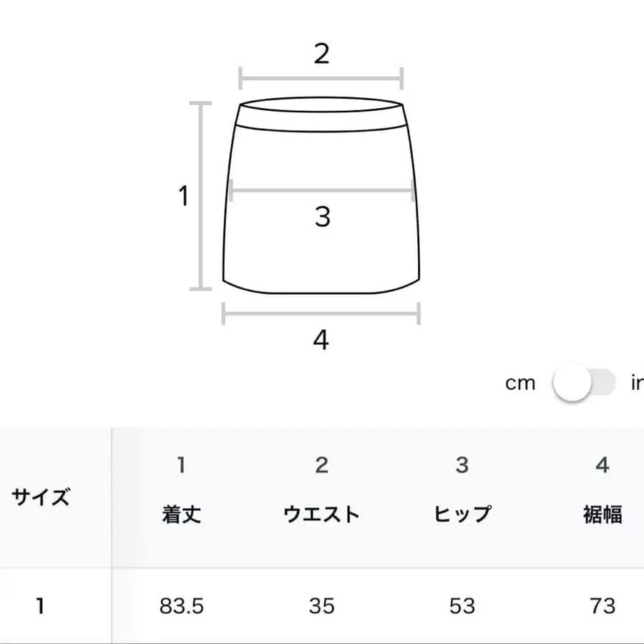Click the waist value 35
The height and width of the screenshot is (644, 644).
tap(322, 605)
